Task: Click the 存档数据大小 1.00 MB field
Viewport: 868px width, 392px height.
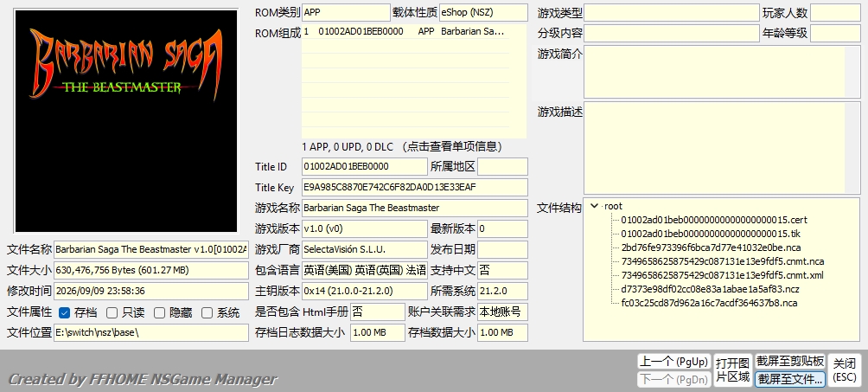Action: [x=502, y=332]
